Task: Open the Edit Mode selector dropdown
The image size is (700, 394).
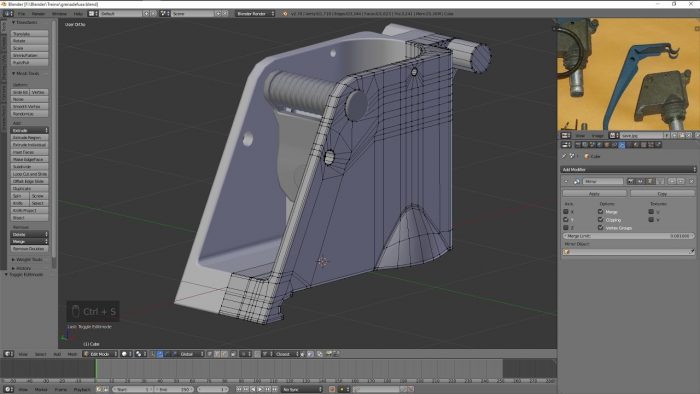Action: 100,354
